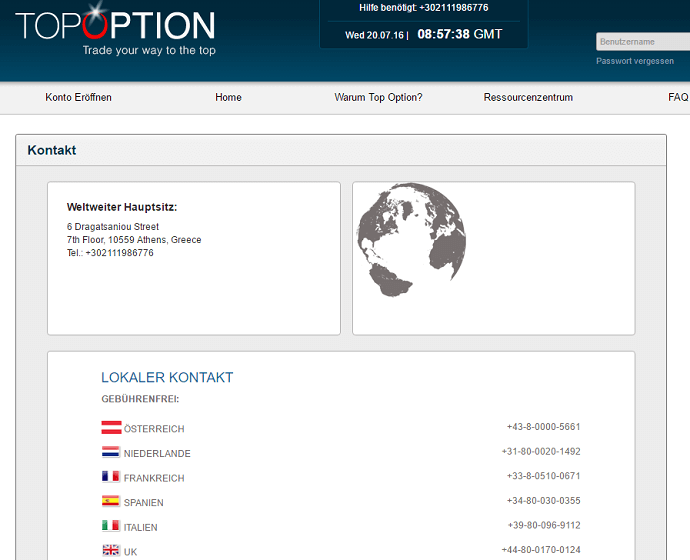
Task: Go to the Home menu item
Action: 228,97
